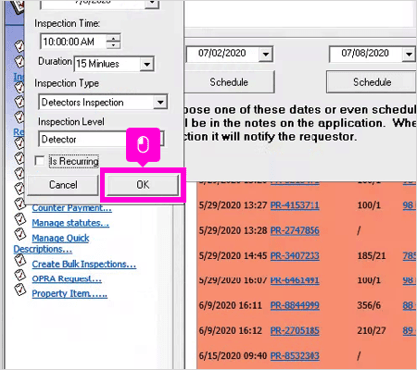This screenshot has width=417, height=370.
Task: Confirm the dialog with OK
Action: pos(143,185)
